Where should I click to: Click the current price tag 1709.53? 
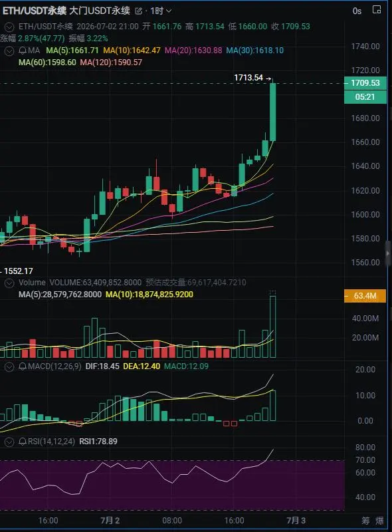click(365, 83)
